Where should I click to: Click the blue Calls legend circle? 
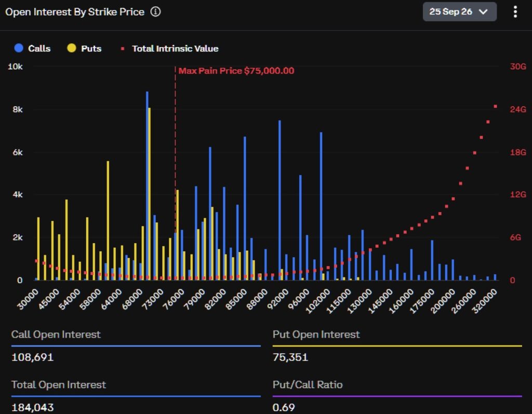[19, 48]
